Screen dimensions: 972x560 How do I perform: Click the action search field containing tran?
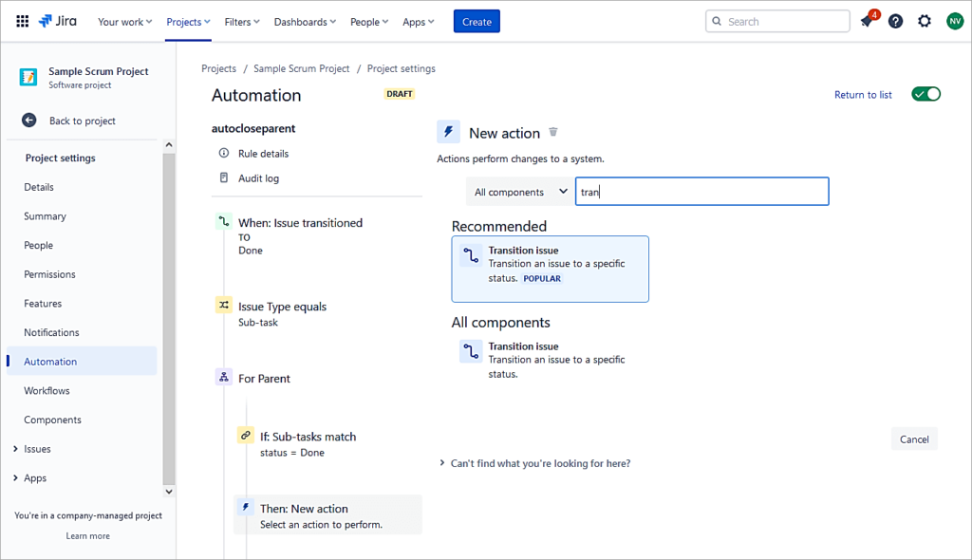(702, 192)
